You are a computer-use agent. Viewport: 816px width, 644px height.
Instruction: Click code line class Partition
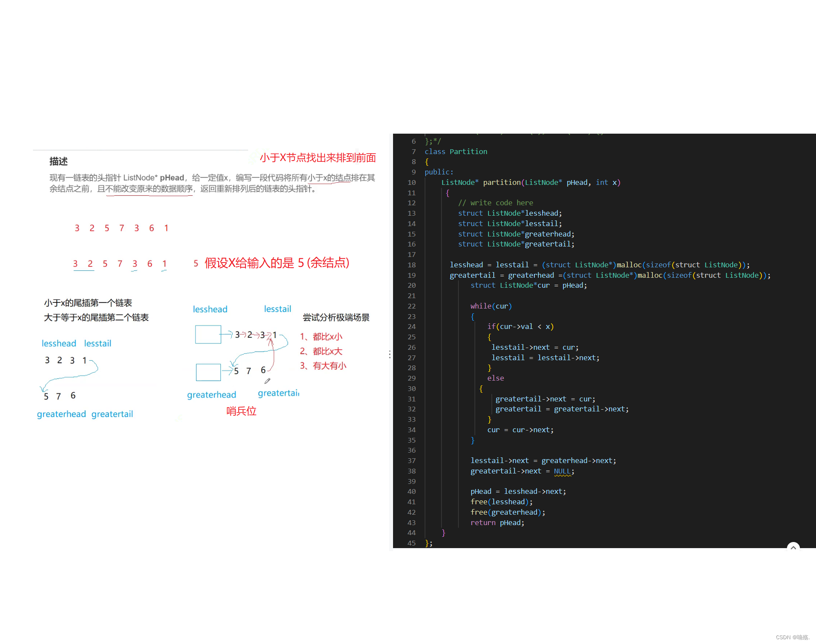(456, 151)
